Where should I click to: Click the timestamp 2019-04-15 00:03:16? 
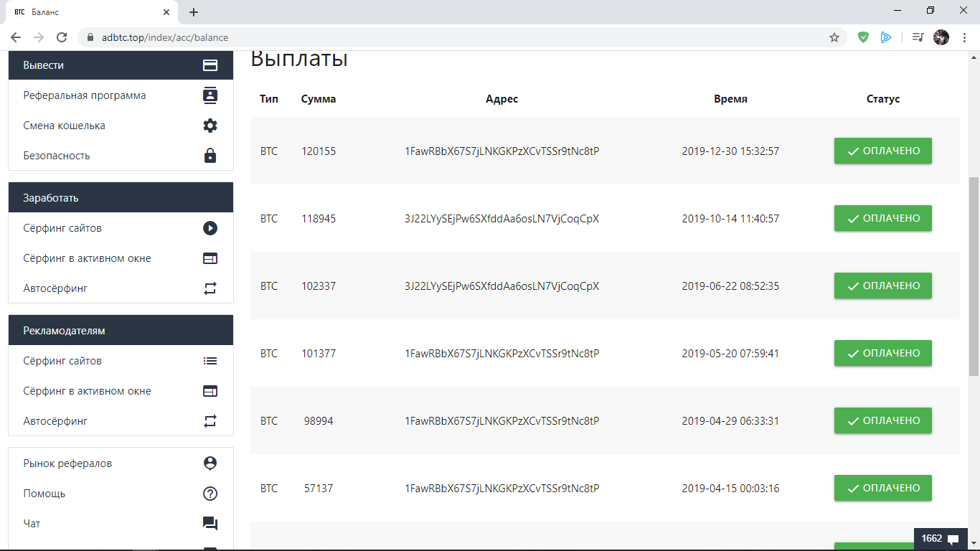point(730,489)
